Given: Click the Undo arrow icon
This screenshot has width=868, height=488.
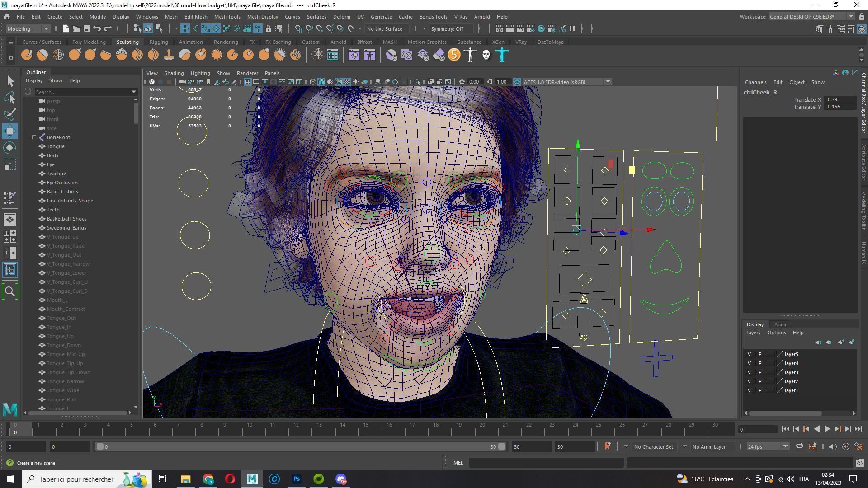Looking at the screenshot, I should [x=97, y=29].
